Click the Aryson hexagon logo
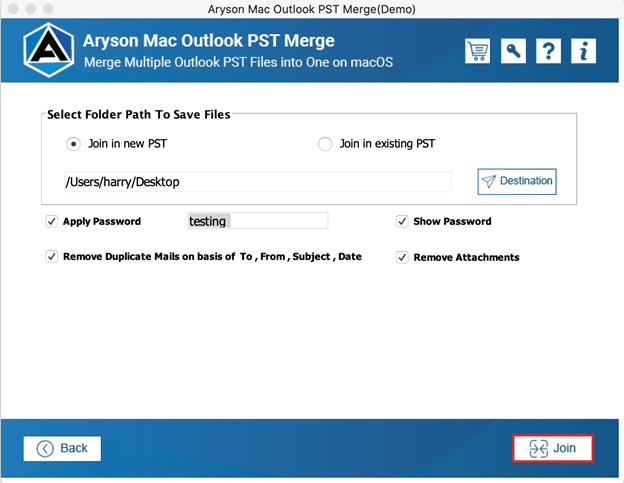Image resolution: width=624 pixels, height=483 pixels. 49,50
